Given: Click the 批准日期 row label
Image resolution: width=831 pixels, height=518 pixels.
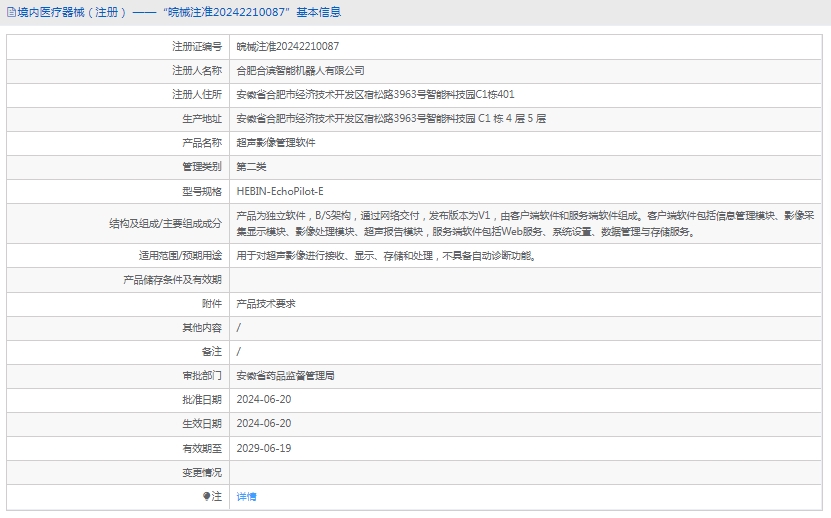Looking at the screenshot, I should [x=202, y=400].
